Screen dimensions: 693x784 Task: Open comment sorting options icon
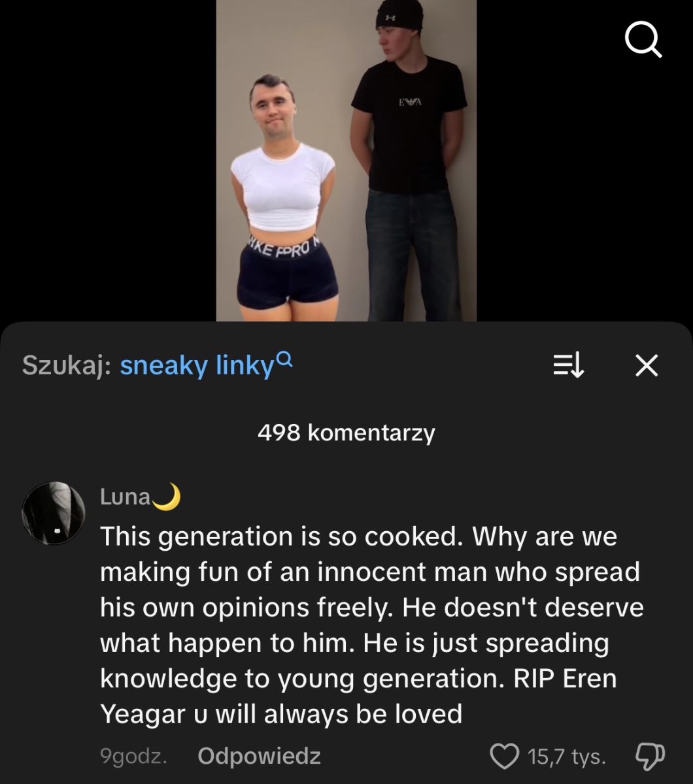point(568,365)
